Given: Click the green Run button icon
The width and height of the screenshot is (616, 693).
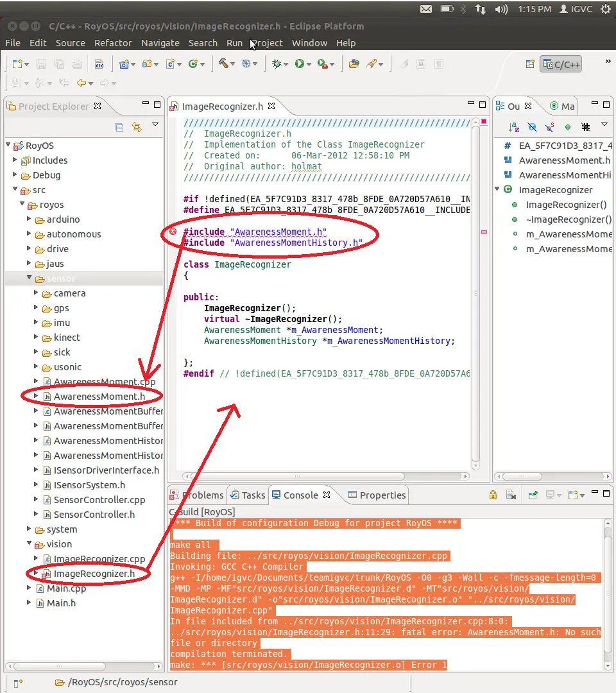Looking at the screenshot, I should (x=299, y=64).
